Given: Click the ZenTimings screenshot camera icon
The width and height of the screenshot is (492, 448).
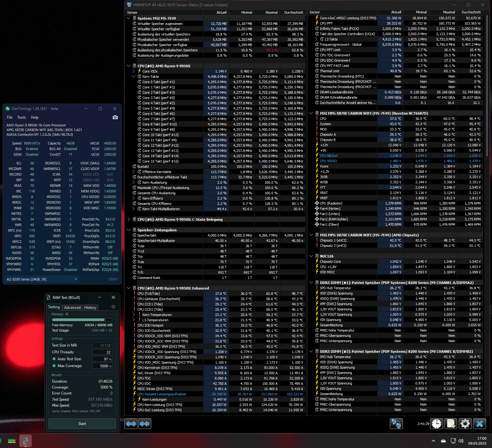Looking at the screenshot, I should (115, 117).
